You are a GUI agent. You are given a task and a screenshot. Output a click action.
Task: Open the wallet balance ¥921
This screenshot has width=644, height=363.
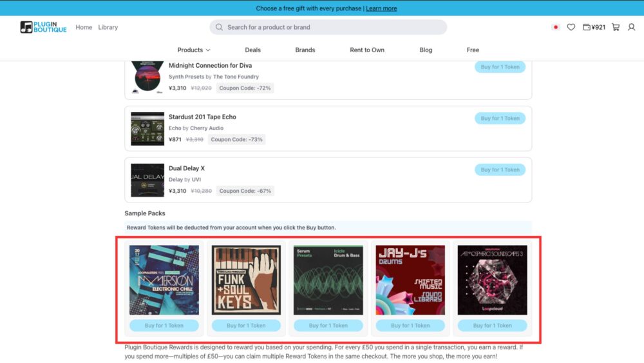coord(594,27)
